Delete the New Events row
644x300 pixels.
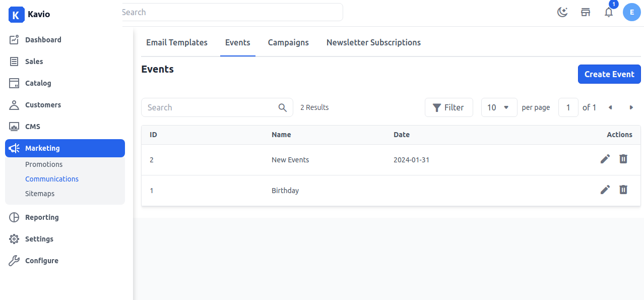[x=623, y=159]
